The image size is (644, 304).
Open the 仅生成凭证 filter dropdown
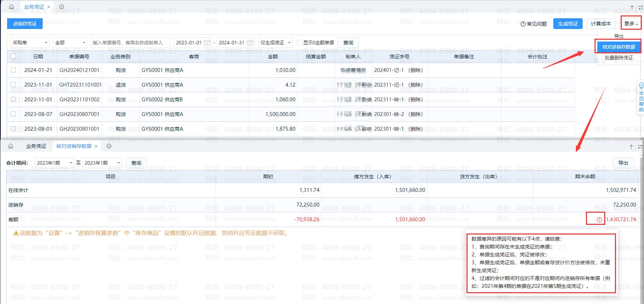pyautogui.click(x=275, y=43)
